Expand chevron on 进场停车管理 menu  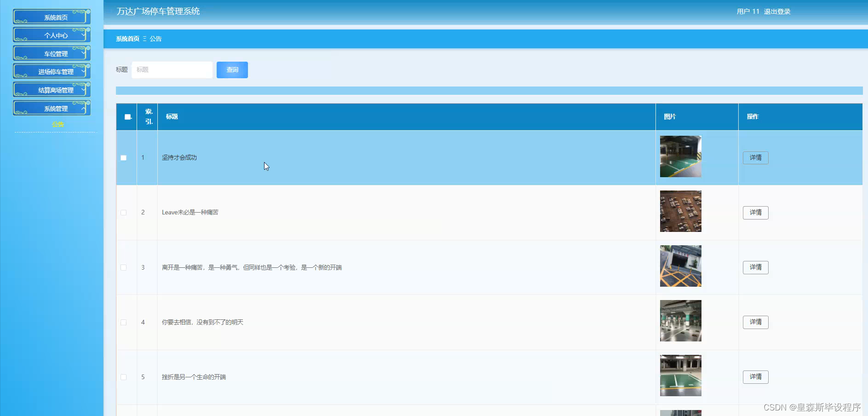pos(83,71)
